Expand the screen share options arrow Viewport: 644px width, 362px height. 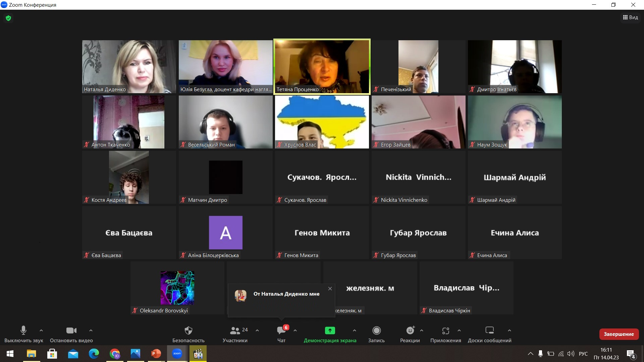(x=354, y=330)
